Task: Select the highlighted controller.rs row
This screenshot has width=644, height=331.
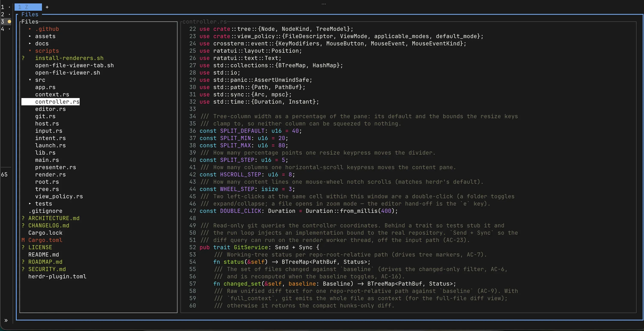Action: (x=51, y=102)
